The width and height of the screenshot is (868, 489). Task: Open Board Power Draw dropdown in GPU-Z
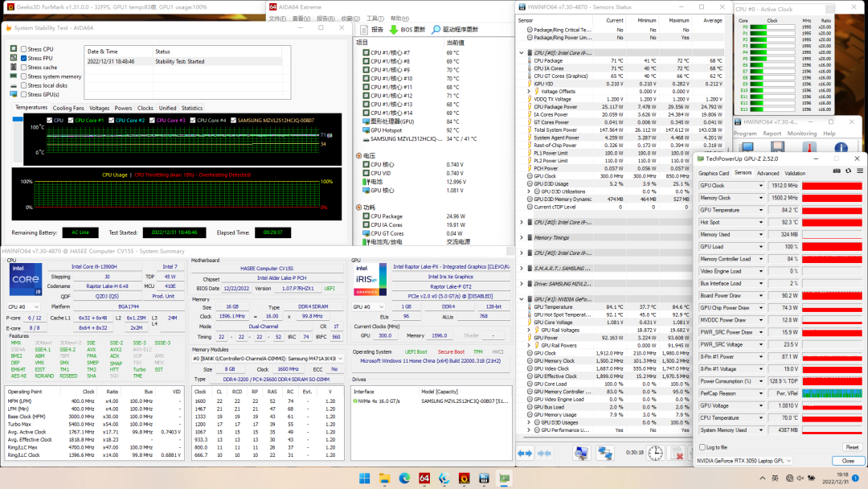click(x=760, y=296)
